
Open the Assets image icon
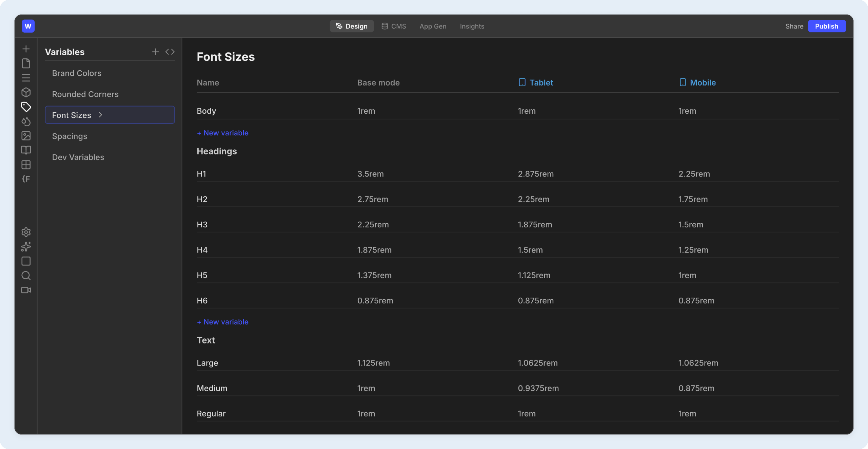[x=26, y=136]
